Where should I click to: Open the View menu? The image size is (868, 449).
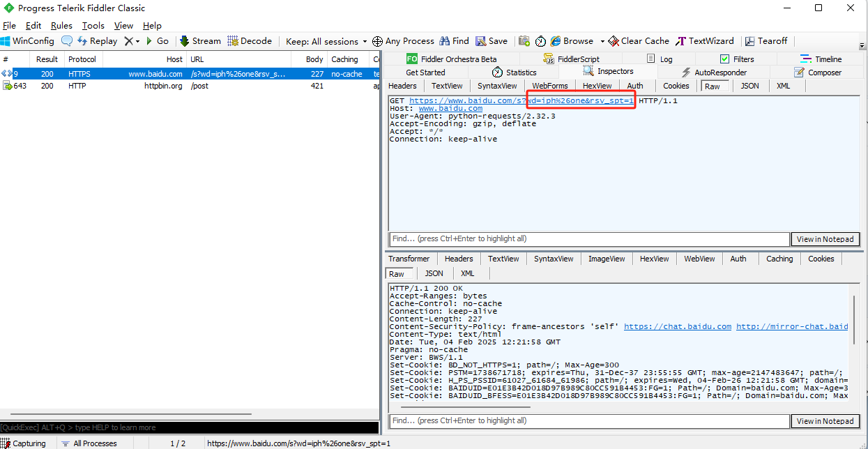[123, 26]
